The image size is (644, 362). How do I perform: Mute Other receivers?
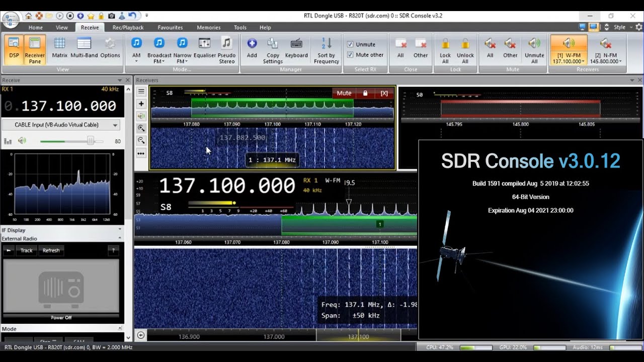pos(510,49)
